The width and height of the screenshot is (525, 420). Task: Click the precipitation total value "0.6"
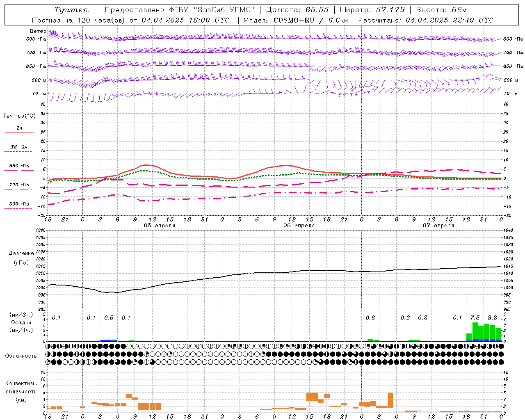(370, 318)
